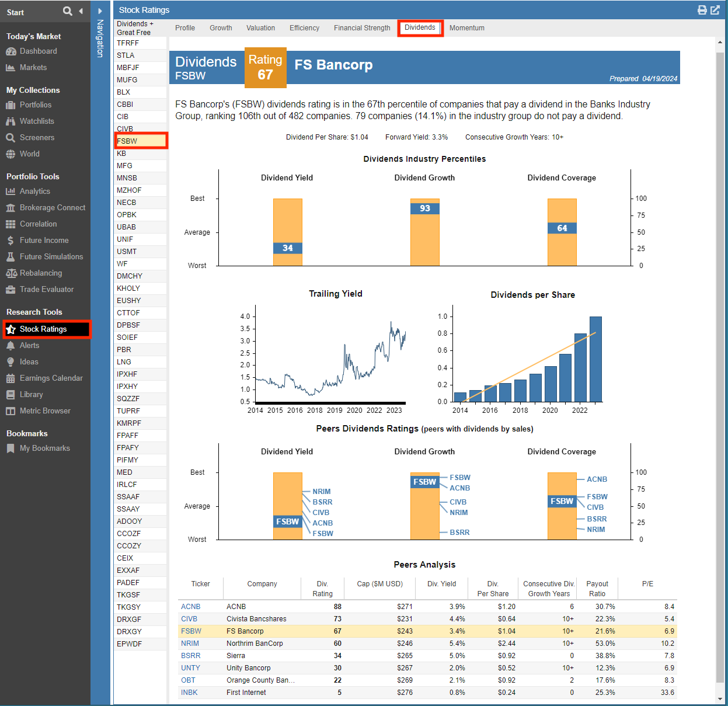
Task: Open the Dashboard icon in sidebar
Action: click(11, 51)
